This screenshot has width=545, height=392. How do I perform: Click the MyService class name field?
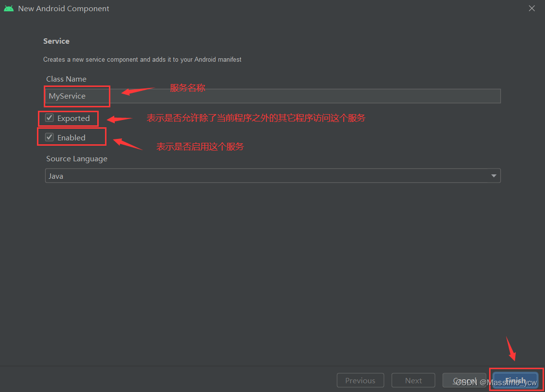273,96
